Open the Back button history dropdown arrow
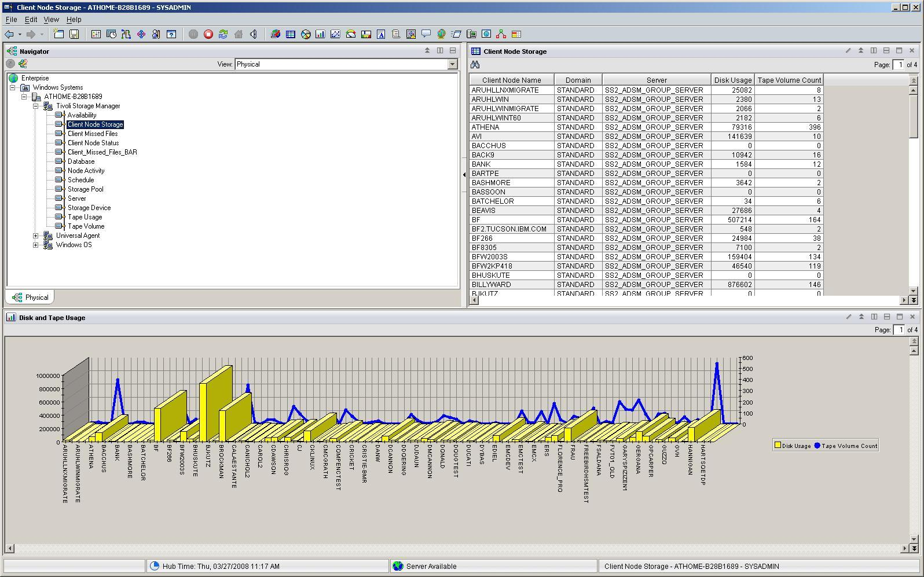 [x=20, y=34]
